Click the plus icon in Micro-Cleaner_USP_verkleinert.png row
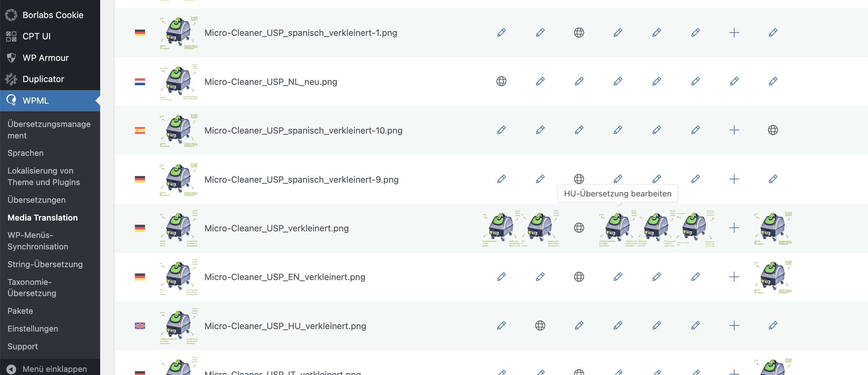868x375 pixels. click(x=734, y=228)
